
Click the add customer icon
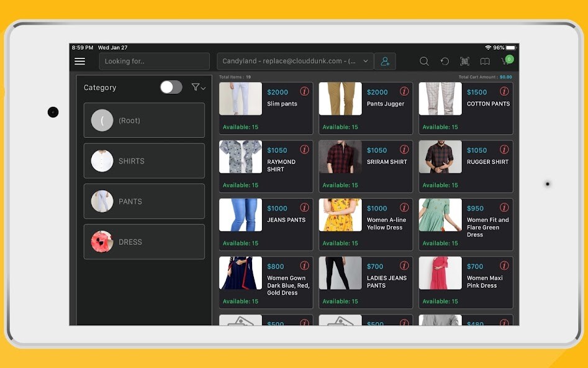coord(385,61)
